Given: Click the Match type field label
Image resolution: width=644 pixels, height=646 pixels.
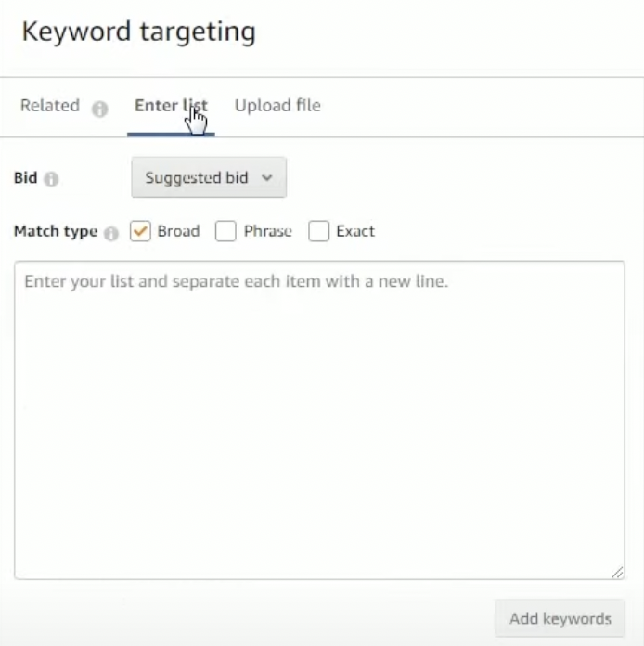Looking at the screenshot, I should 56,232.
